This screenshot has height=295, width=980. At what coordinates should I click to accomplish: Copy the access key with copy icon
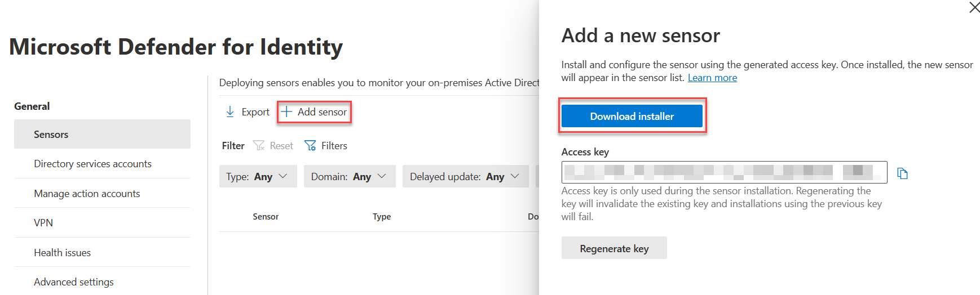pyautogui.click(x=902, y=173)
